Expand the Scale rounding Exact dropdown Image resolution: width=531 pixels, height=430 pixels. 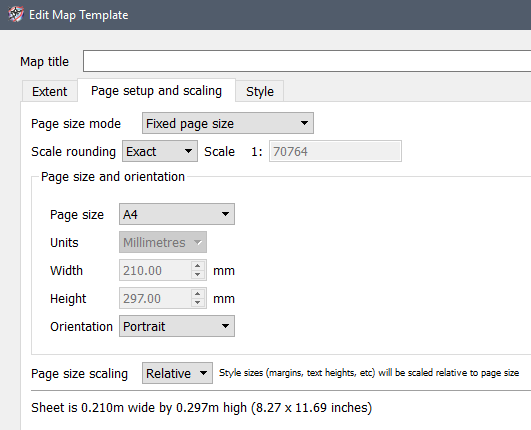[160, 151]
